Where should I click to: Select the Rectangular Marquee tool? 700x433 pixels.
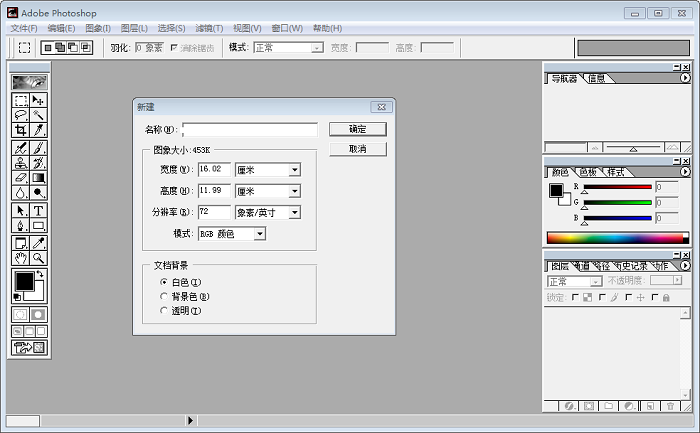(x=21, y=101)
